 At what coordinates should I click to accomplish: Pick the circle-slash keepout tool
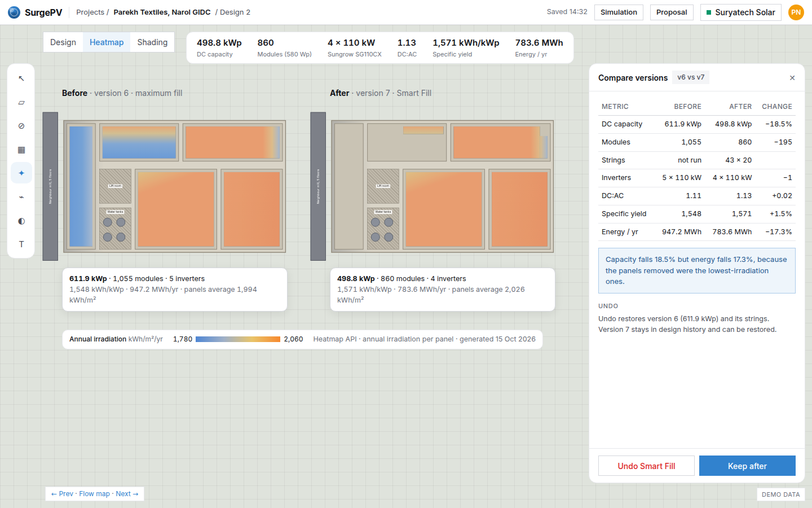[21, 126]
